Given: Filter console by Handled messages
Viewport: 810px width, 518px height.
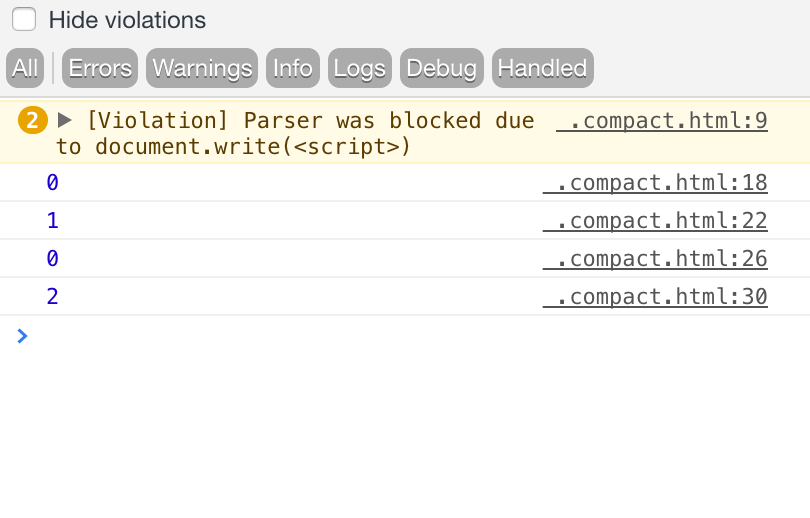Looking at the screenshot, I should click(x=542, y=68).
